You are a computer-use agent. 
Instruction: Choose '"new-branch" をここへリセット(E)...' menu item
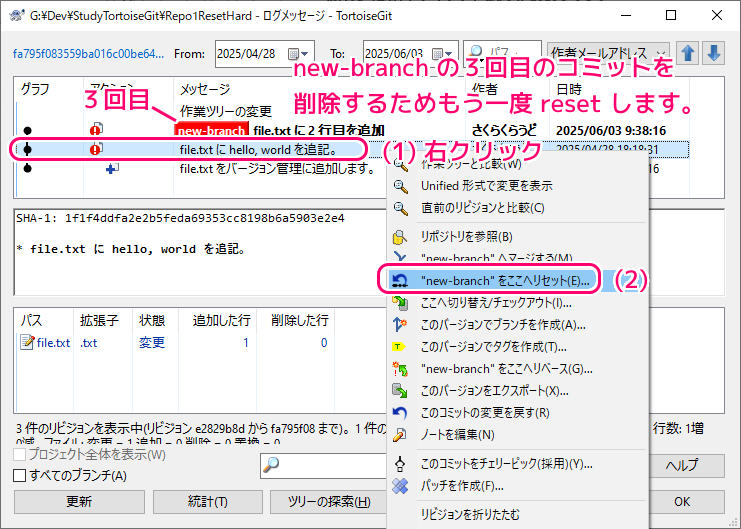[517, 281]
